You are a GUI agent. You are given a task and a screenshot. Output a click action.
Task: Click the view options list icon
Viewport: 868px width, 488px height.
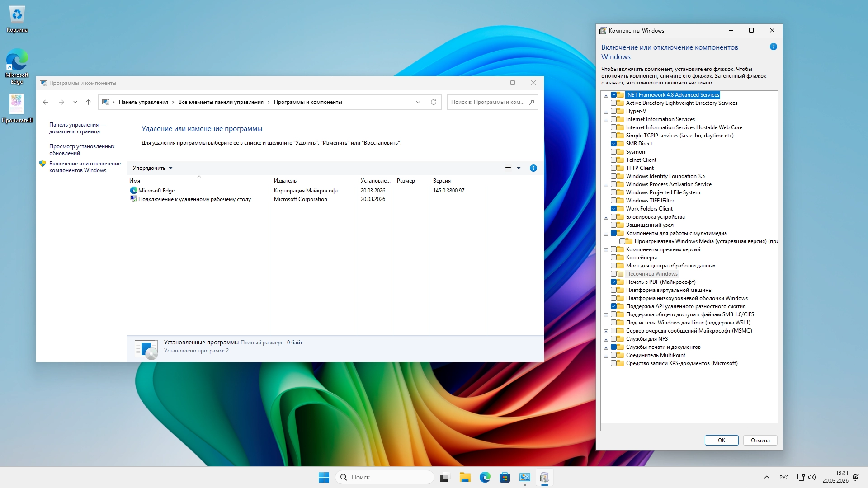click(x=508, y=168)
